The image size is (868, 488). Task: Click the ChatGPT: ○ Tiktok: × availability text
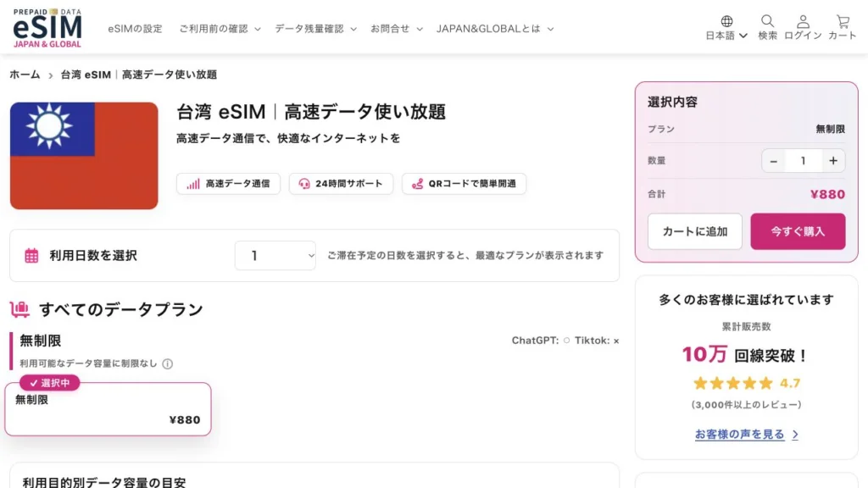coord(565,341)
